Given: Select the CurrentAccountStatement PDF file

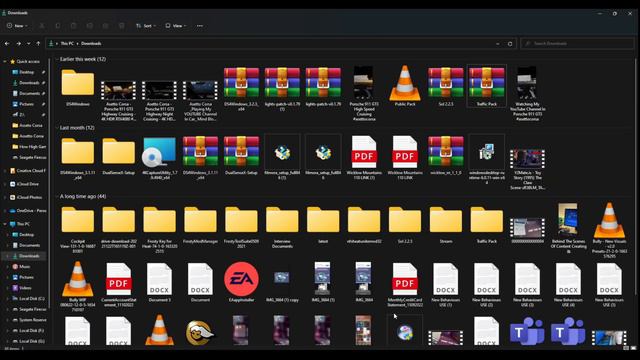Looking at the screenshot, I should pos(118,284).
